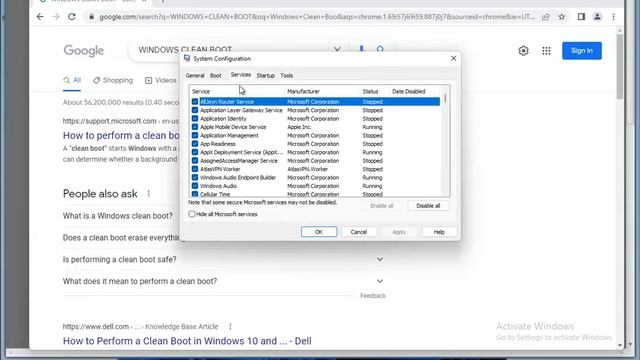The height and width of the screenshot is (360, 640).
Task: Uncheck AtlasVPN Worker service
Action: pyautogui.click(x=195, y=169)
